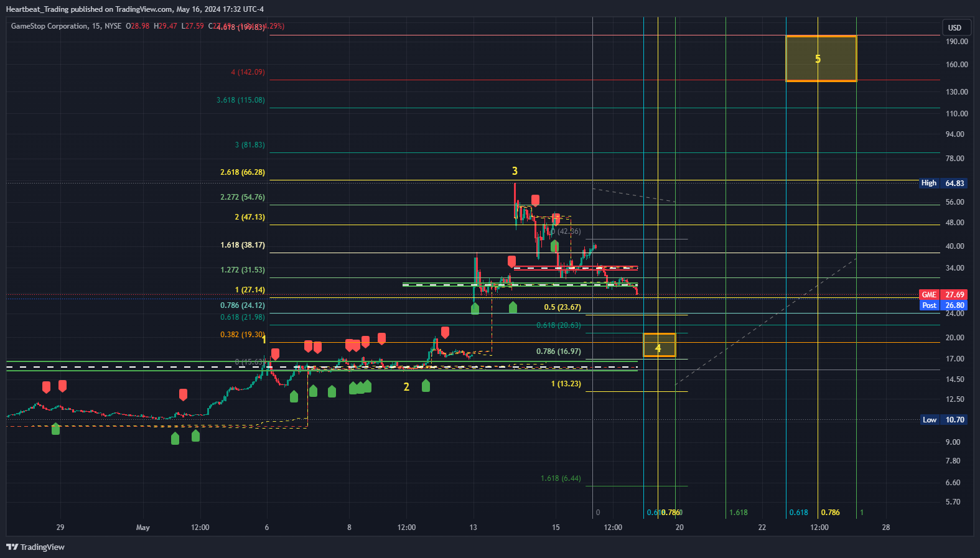Click the yellow wave label 3 above the peak
The height and width of the screenshot is (558, 980).
pos(515,171)
